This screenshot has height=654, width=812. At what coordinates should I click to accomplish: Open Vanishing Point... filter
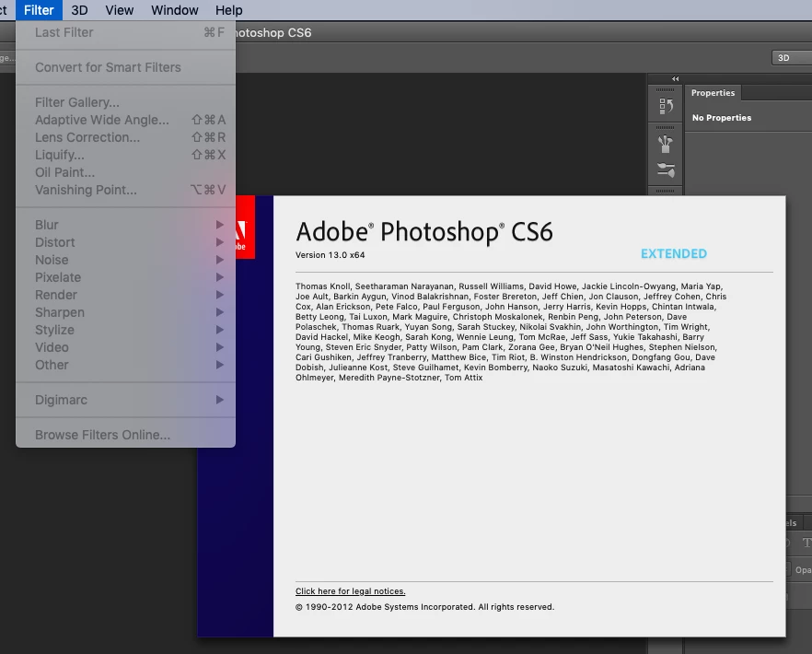point(126,190)
